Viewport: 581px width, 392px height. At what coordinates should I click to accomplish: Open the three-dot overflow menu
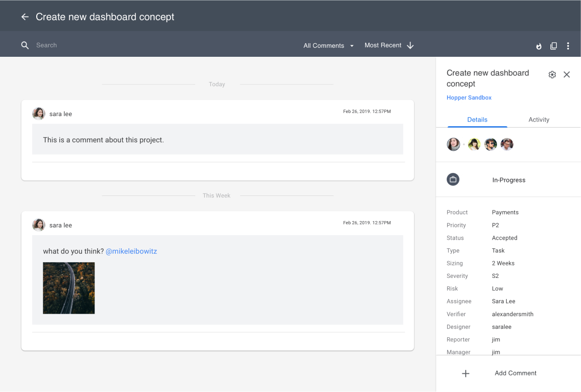coord(568,46)
